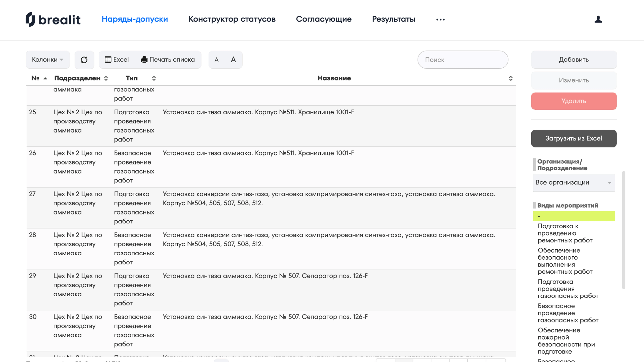Sort by Подразделение column arrows
The width and height of the screenshot is (644, 362).
tap(106, 78)
